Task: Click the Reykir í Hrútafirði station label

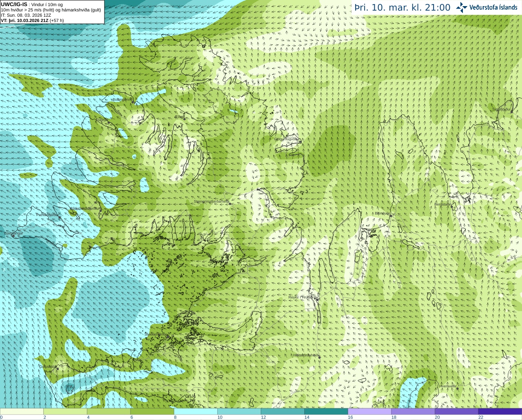Action: point(302,297)
